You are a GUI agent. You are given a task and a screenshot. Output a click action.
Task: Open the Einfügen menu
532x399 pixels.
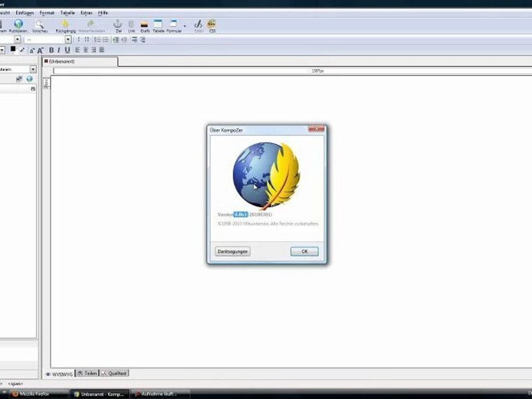point(24,13)
